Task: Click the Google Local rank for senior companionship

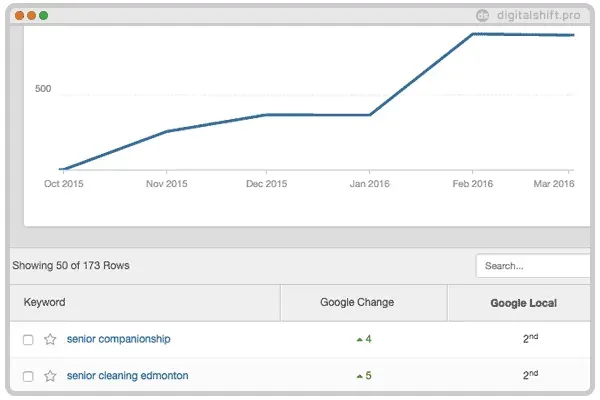Action: [x=530, y=339]
